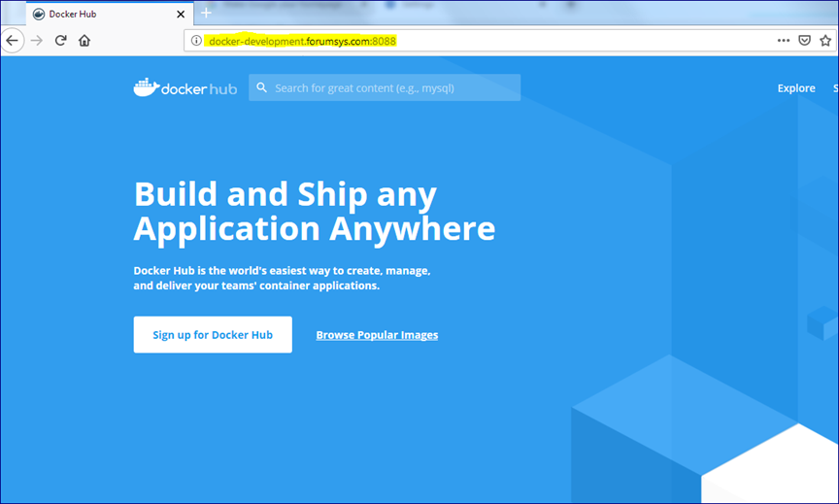Click the 'Build and Ship any Application Anywhere' heading

pos(315,212)
